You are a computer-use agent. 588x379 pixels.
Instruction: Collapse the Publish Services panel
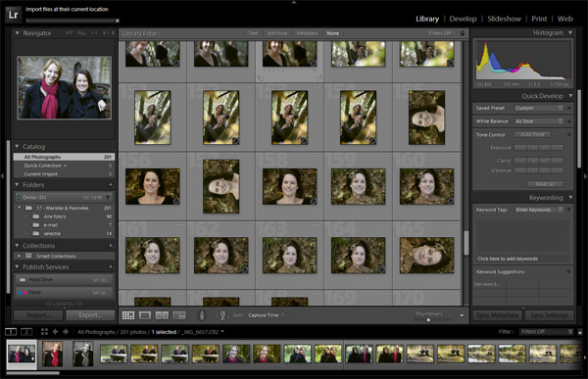[17, 267]
